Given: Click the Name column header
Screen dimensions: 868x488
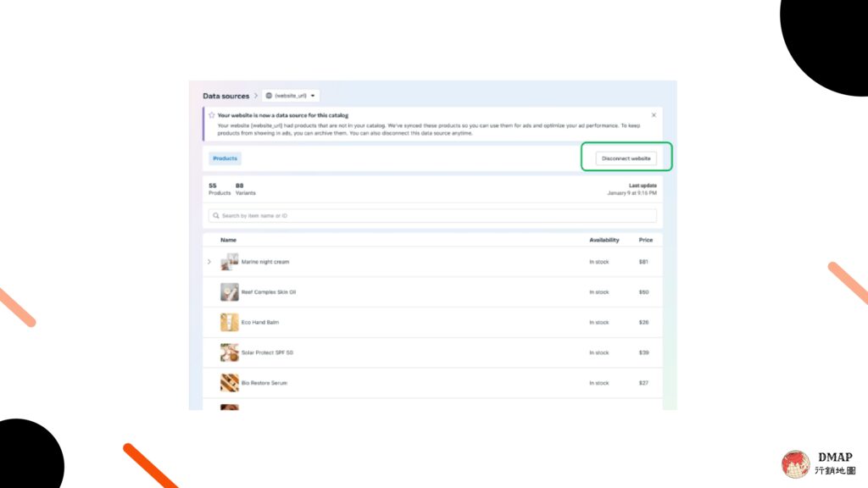Looking at the screenshot, I should 228,240.
